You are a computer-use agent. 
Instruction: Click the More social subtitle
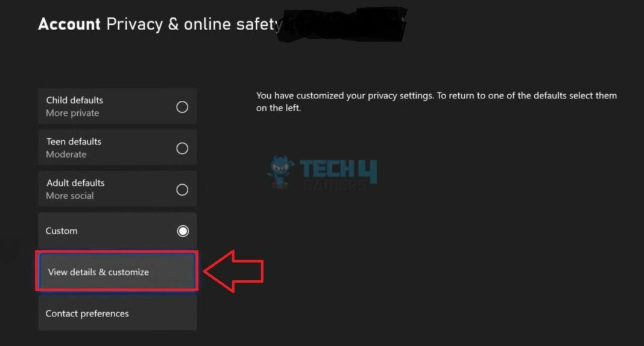tap(69, 196)
